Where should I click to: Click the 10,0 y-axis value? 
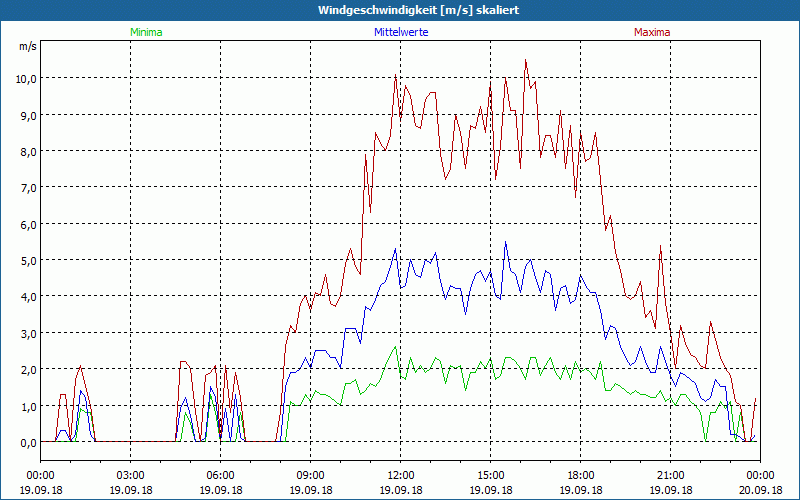pyautogui.click(x=27, y=79)
